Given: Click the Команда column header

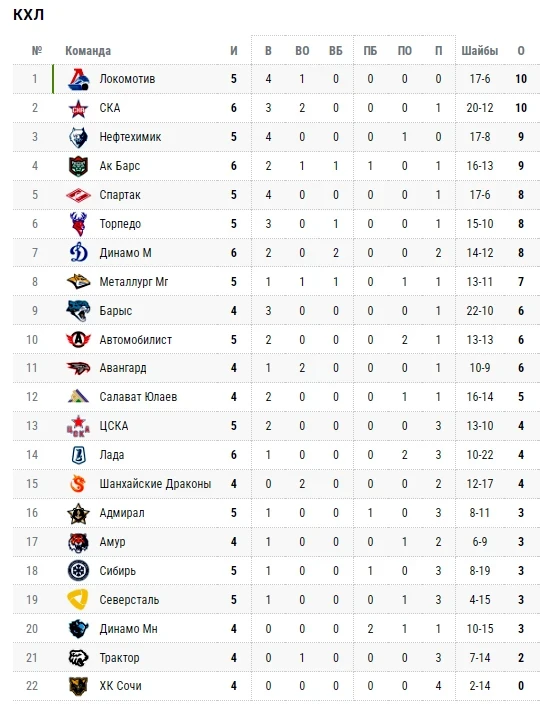Looking at the screenshot, I should click(88, 51).
